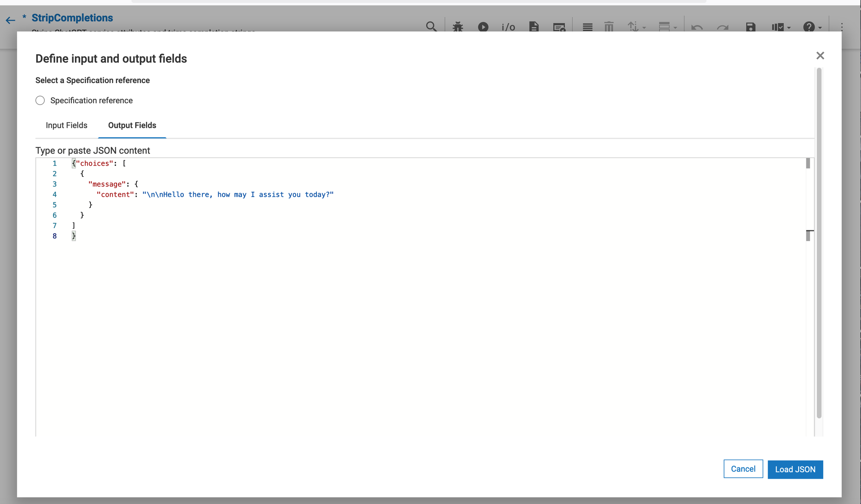Expand the help question mark dropdown
This screenshot has width=861, height=504.
pyautogui.click(x=812, y=27)
